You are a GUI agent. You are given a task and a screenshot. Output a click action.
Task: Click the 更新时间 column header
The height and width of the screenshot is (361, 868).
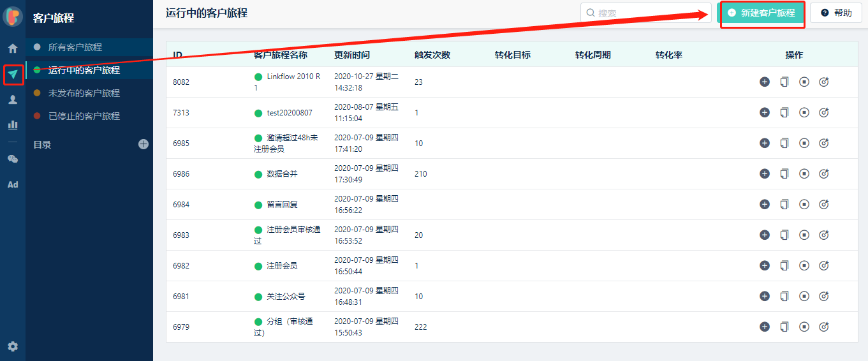coord(352,55)
